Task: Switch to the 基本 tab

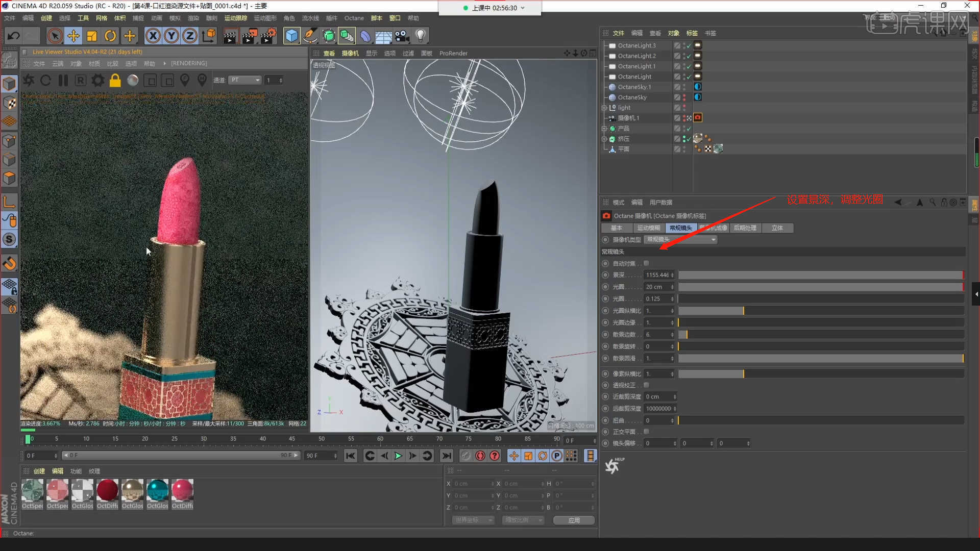Action: pos(617,228)
